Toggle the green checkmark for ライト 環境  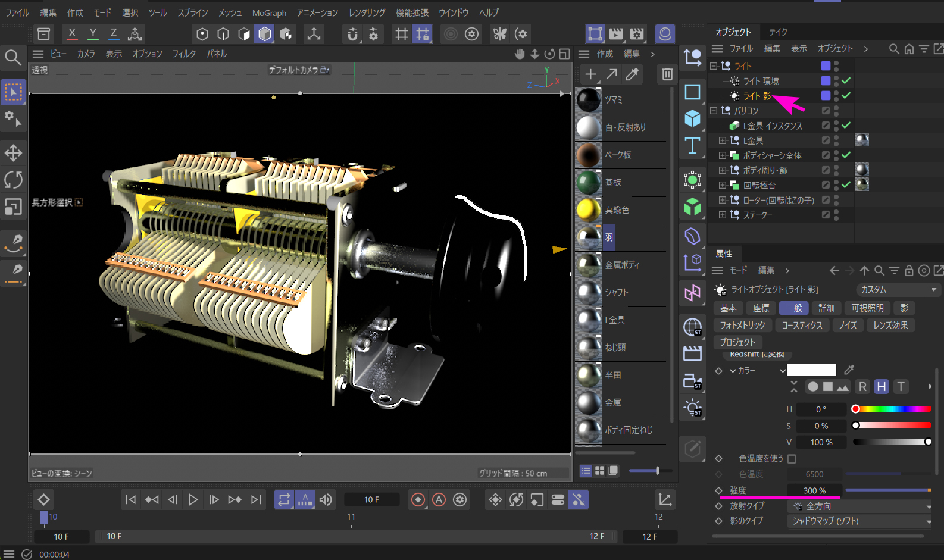tap(846, 81)
